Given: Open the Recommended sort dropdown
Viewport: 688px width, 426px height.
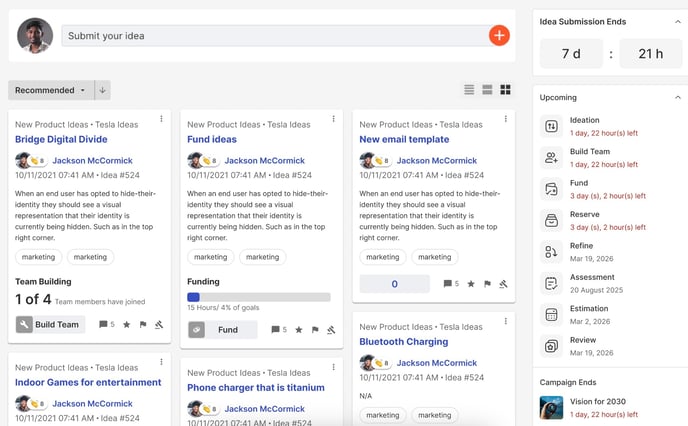Looking at the screenshot, I should pyautogui.click(x=51, y=90).
